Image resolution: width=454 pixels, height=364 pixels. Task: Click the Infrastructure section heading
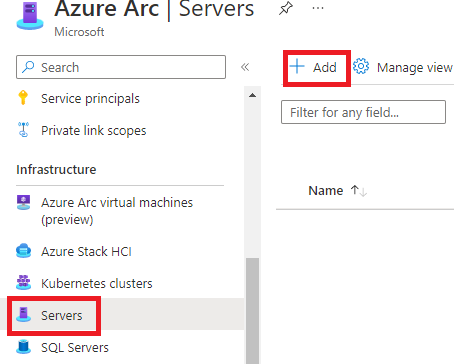click(x=56, y=169)
